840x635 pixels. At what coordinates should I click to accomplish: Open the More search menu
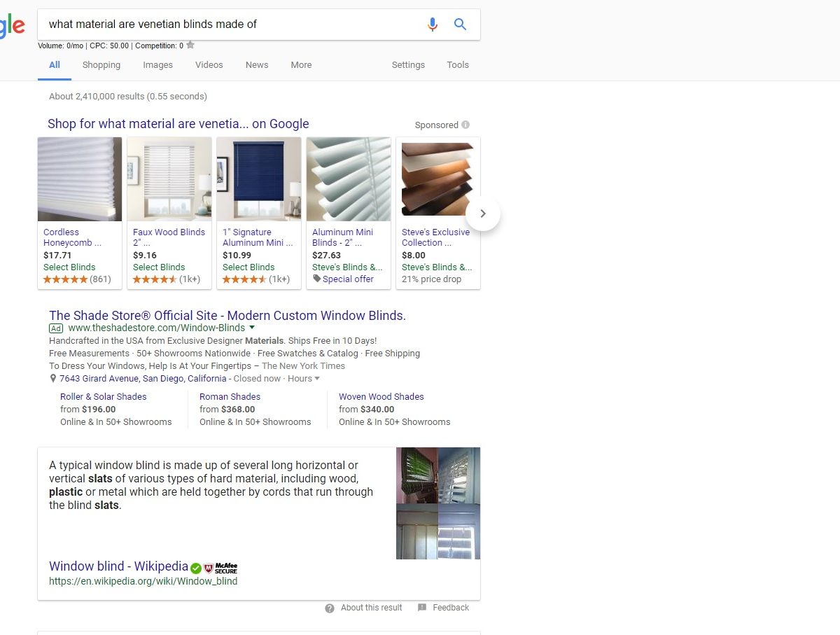click(x=301, y=65)
